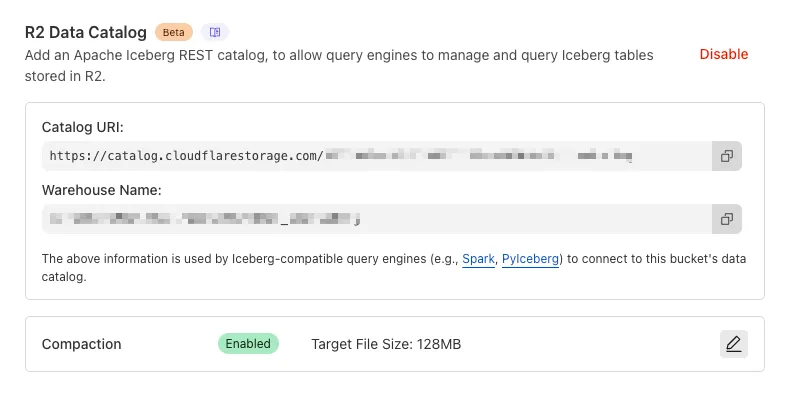Click the Catalog URI label
Screen dimensions: 799x400
83,127
